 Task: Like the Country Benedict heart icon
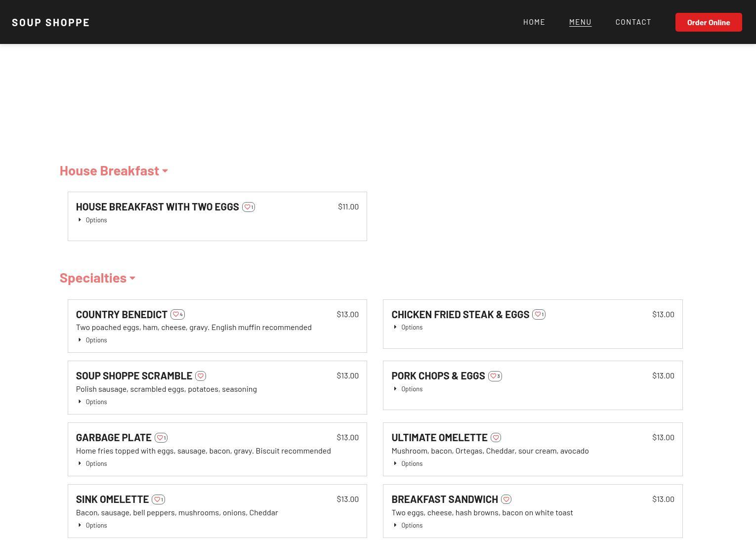point(176,315)
